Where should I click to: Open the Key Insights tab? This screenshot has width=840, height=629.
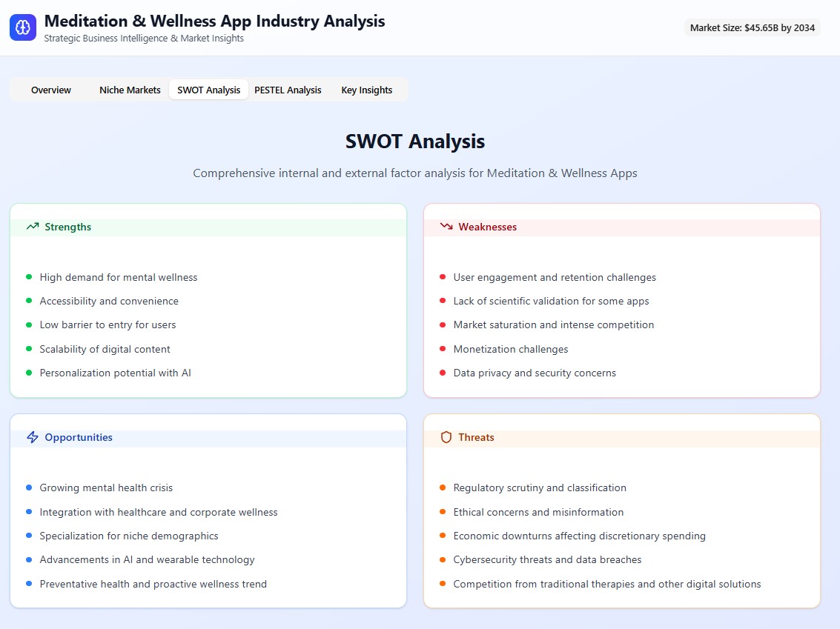[366, 90]
